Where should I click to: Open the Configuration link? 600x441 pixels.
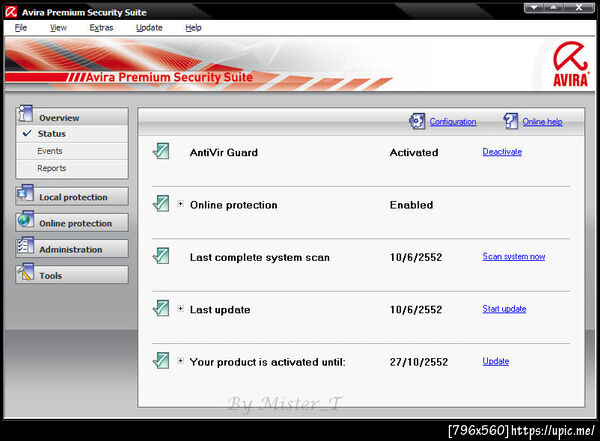pos(453,122)
